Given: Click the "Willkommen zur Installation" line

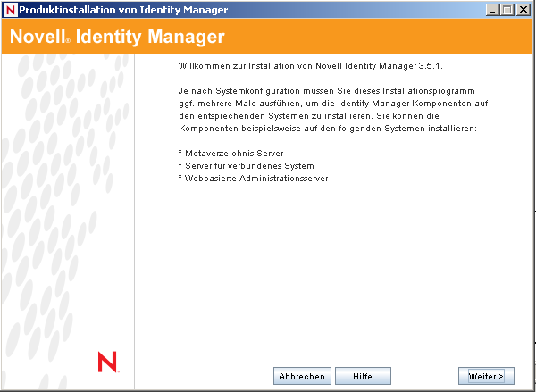Looking at the screenshot, I should (310, 66).
